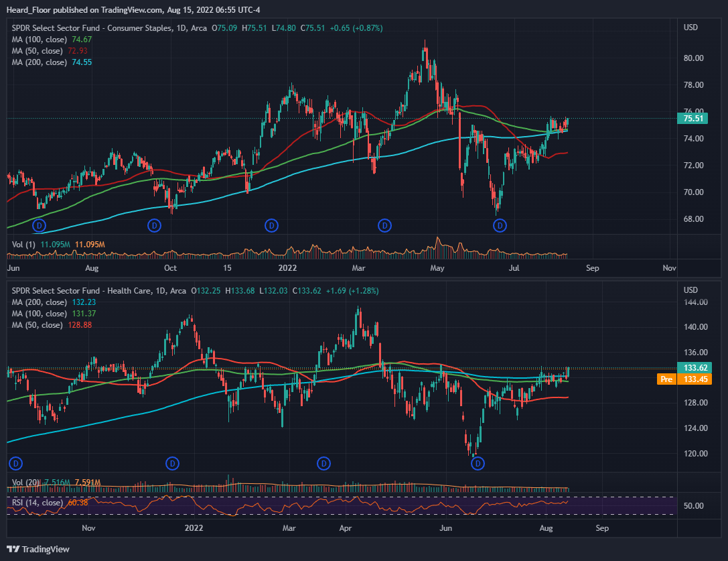The image size is (728, 561).
Task: Click the June 2022 dividend marker on Consumer Staples chart
Action: [500, 226]
